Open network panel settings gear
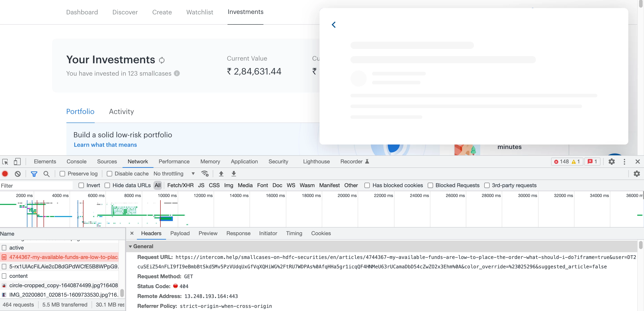 click(x=637, y=173)
